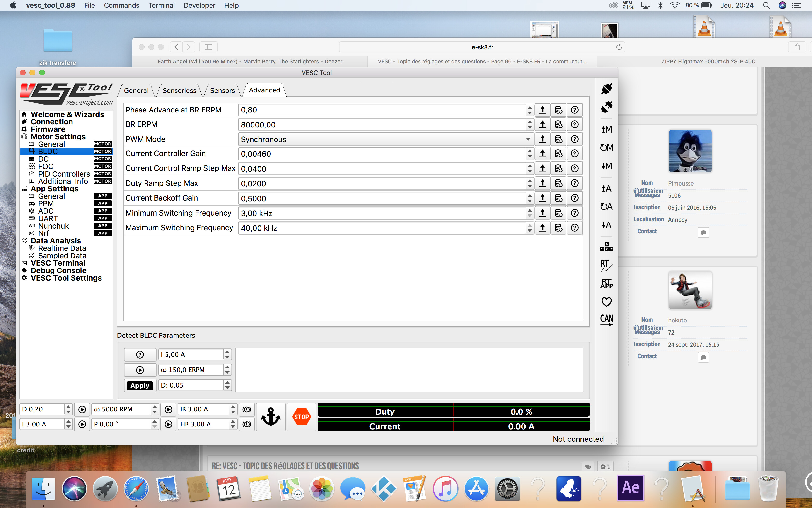Viewport: 812px width, 508px height.
Task: Open the Developer menu in menu bar
Action: pos(199,5)
